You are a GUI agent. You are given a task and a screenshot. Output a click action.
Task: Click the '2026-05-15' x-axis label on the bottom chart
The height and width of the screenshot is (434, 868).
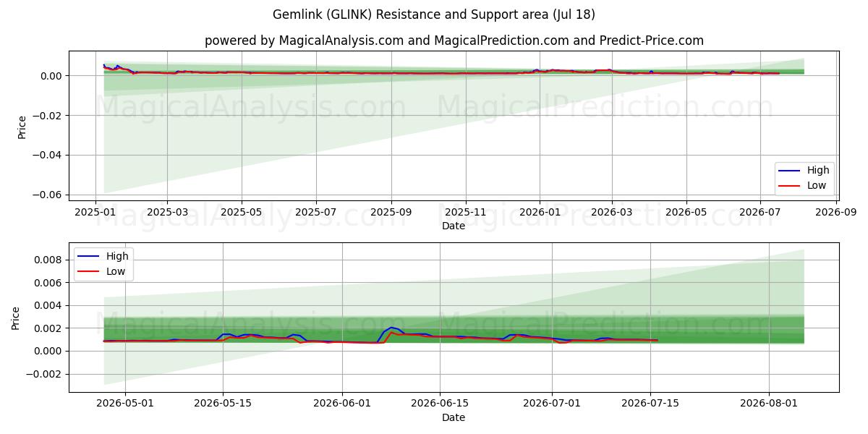pos(222,404)
